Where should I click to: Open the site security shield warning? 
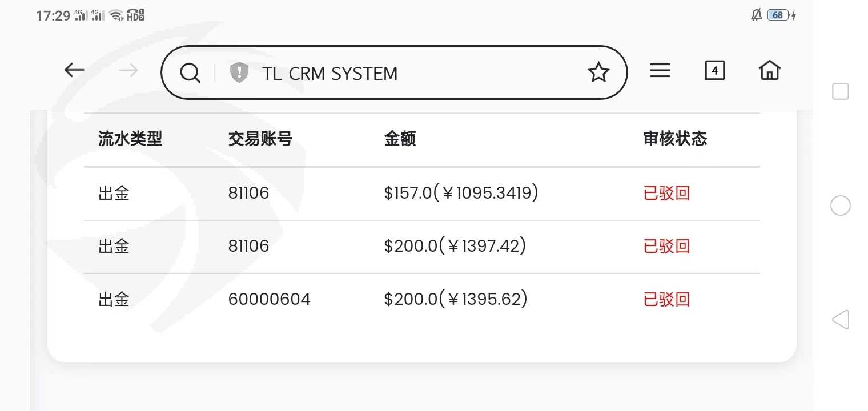point(239,73)
